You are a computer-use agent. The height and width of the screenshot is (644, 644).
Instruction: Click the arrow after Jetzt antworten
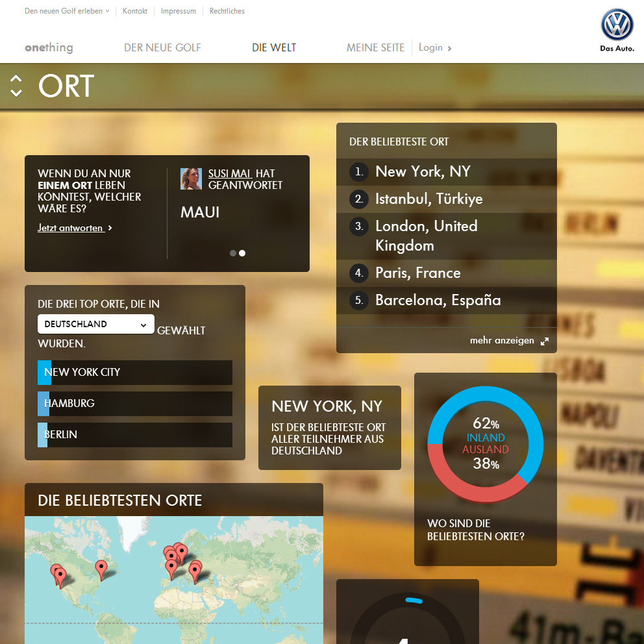coord(110,228)
